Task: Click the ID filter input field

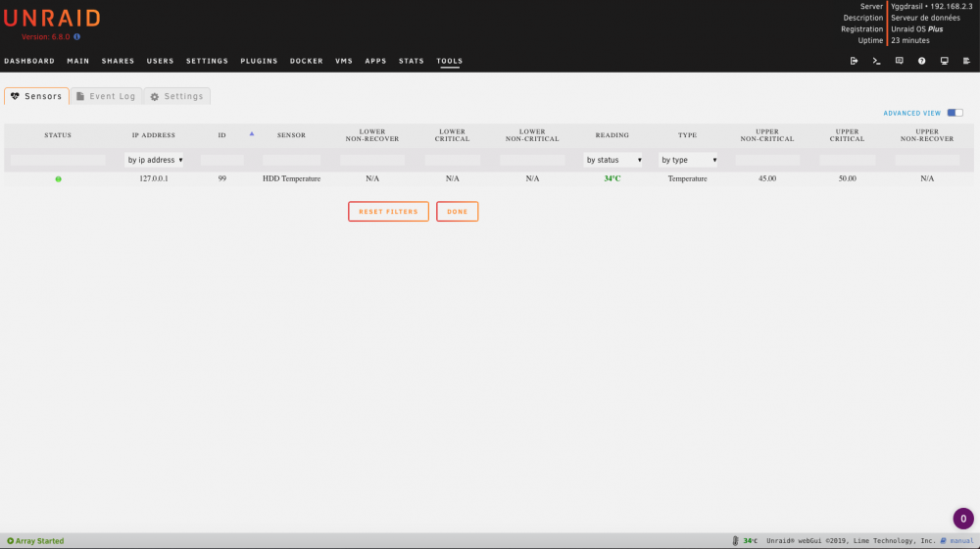Action: click(x=221, y=160)
